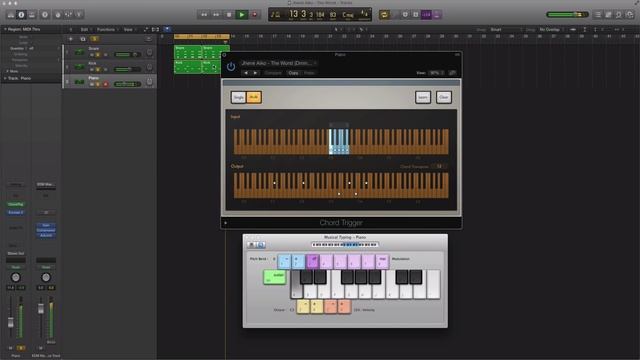Open the Note Pads button

pos(609,15)
